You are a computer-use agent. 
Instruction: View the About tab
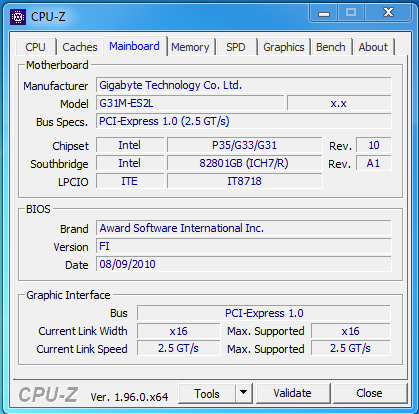pyautogui.click(x=373, y=47)
